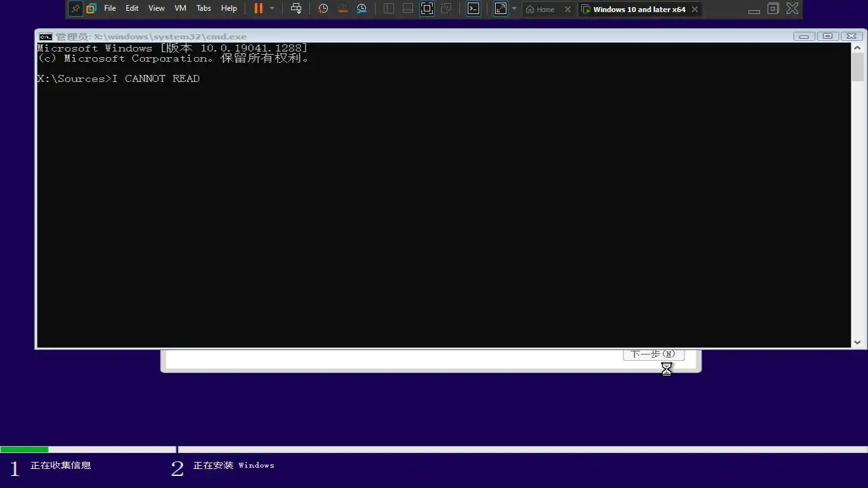This screenshot has width=868, height=488.
Task: Close the Home tab
Action: point(568,10)
